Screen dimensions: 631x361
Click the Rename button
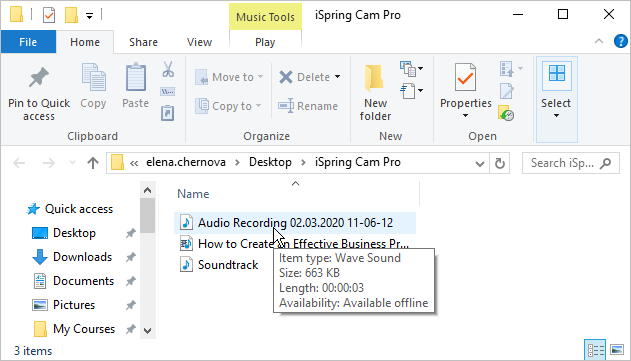[308, 106]
